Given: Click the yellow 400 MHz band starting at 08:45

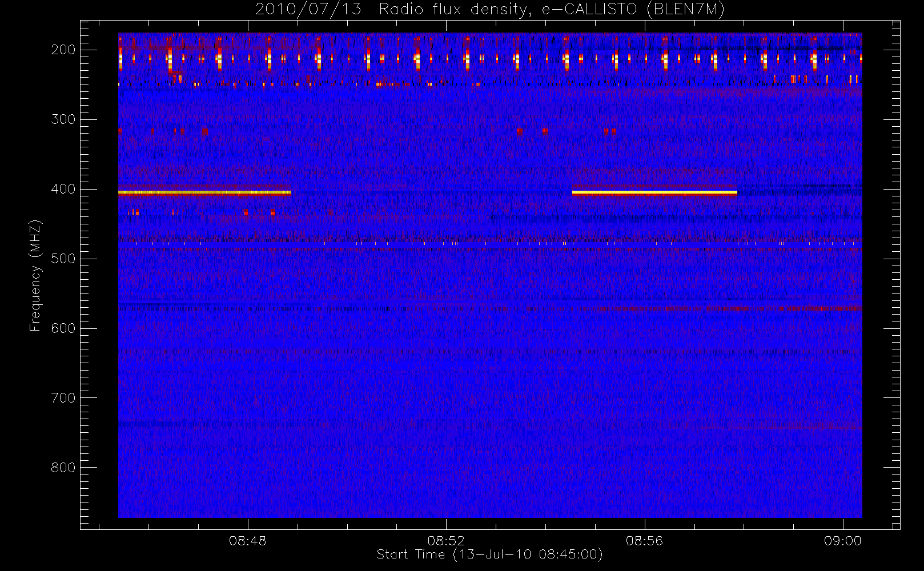Looking at the screenshot, I should tap(204, 193).
